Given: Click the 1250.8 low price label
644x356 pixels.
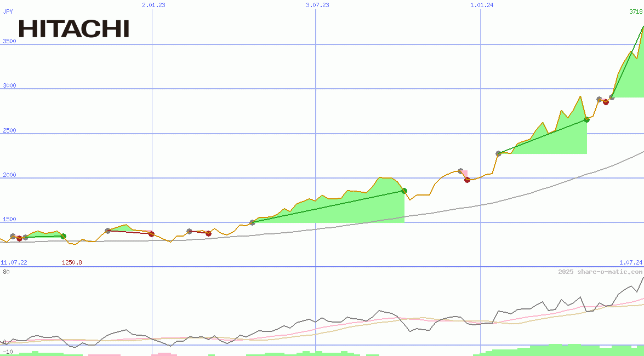Looking at the screenshot, I should [x=72, y=262].
